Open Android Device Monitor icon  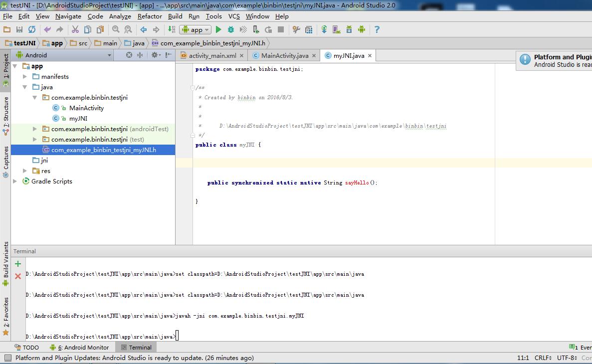click(x=361, y=29)
